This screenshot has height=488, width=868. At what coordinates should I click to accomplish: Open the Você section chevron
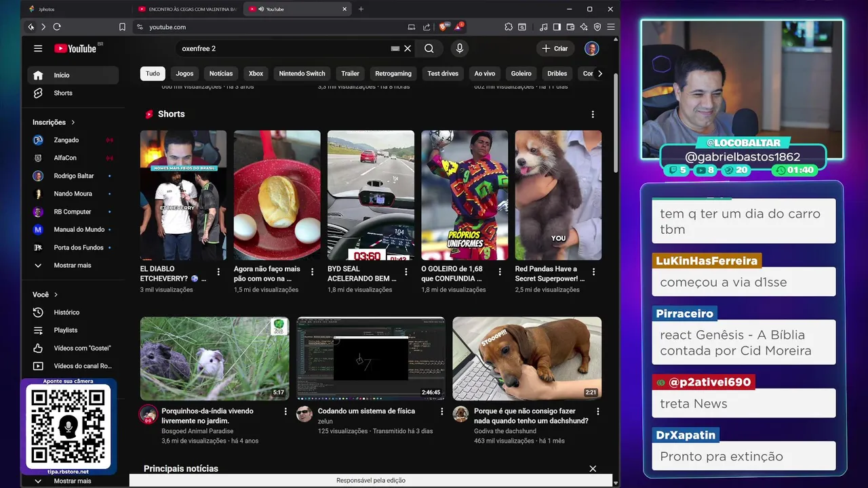(x=56, y=295)
